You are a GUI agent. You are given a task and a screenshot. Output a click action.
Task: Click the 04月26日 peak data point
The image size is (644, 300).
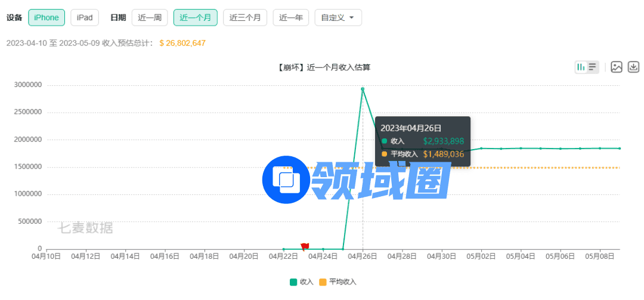[363, 89]
